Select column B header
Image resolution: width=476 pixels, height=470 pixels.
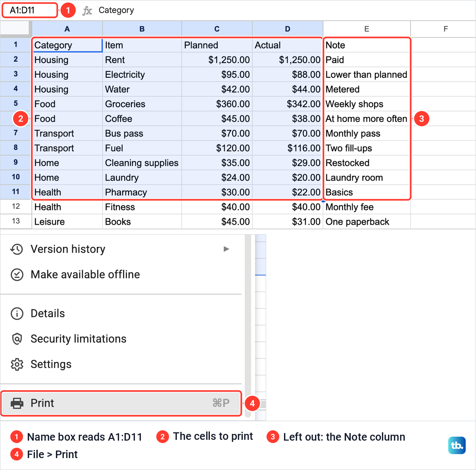tap(142, 29)
